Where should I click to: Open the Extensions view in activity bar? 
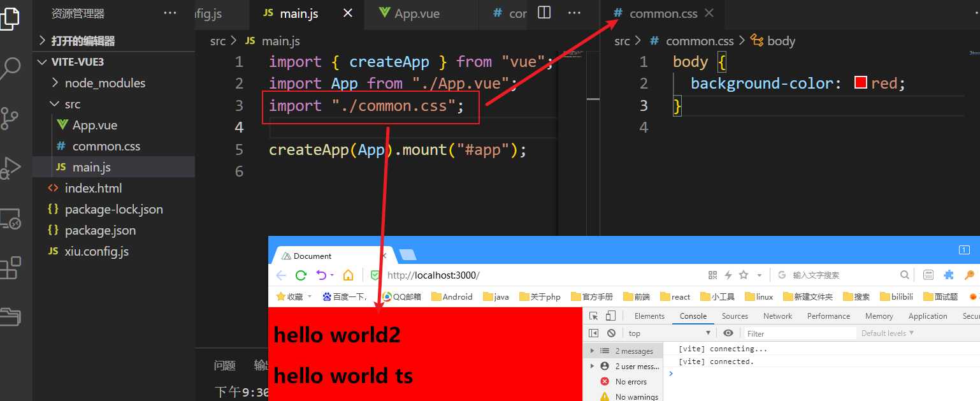tap(10, 268)
